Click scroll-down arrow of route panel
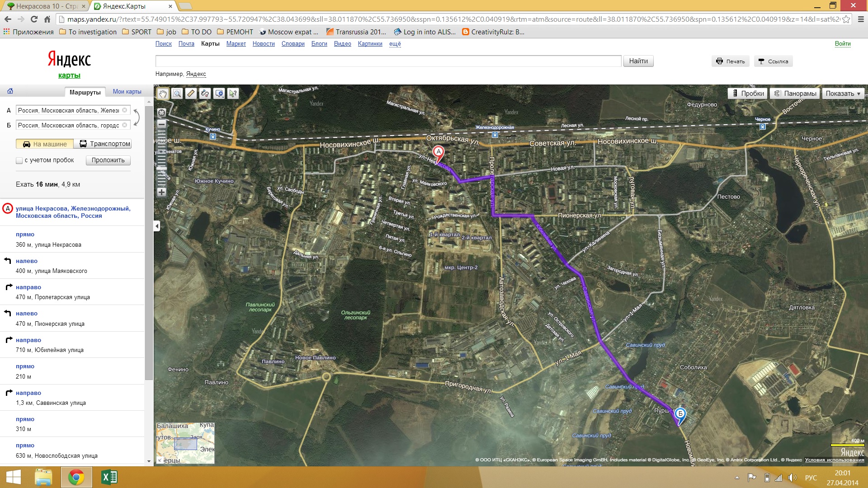 point(149,461)
